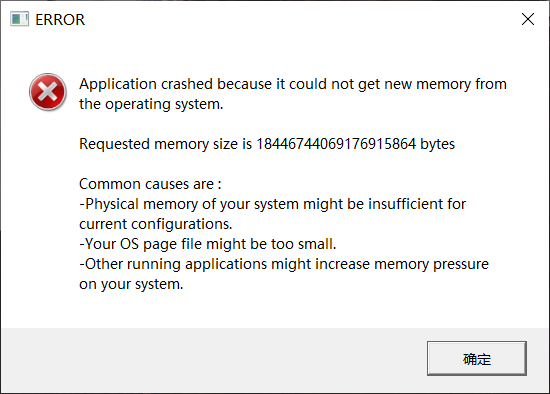Click the "Requested memory size is" text
The width and height of the screenshot is (550, 394).
(x=166, y=144)
